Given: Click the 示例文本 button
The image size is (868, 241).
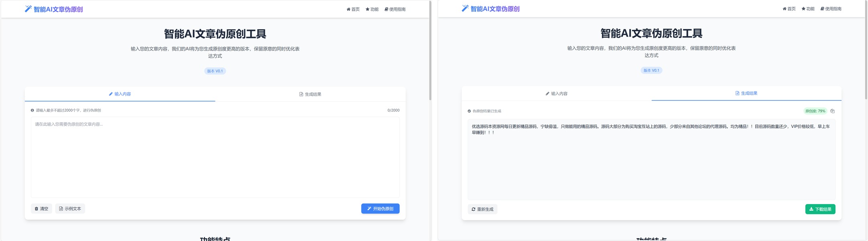Looking at the screenshot, I should coord(70,209).
